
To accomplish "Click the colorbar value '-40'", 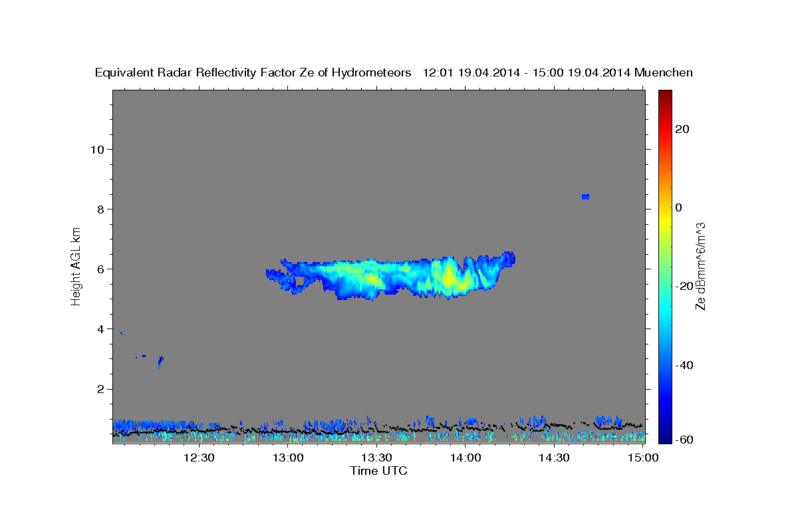I will (x=683, y=364).
